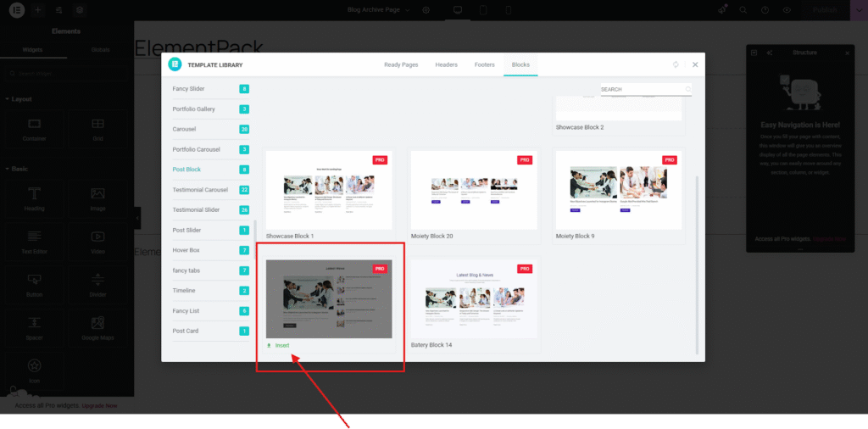Switch to tablet device view
Viewport: 868px width, 429px height.
point(482,10)
